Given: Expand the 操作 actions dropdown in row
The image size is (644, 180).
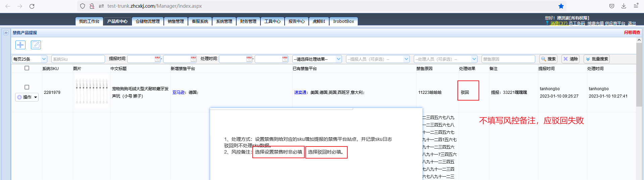Looking at the screenshot, I should tap(27, 97).
